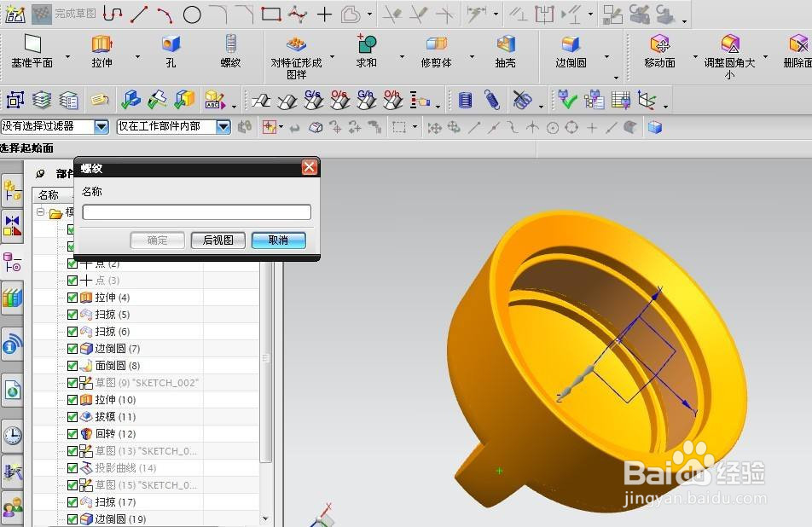Expand the 修剪体 dropdown arrow
Image resolution: width=812 pixels, height=527 pixels.
pyautogui.click(x=472, y=56)
